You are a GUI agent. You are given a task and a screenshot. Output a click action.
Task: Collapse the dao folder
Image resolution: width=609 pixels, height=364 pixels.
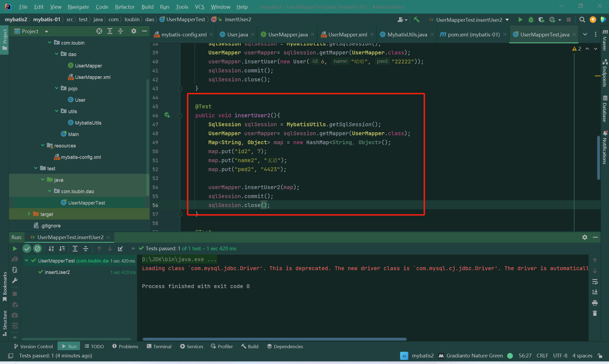click(57, 54)
